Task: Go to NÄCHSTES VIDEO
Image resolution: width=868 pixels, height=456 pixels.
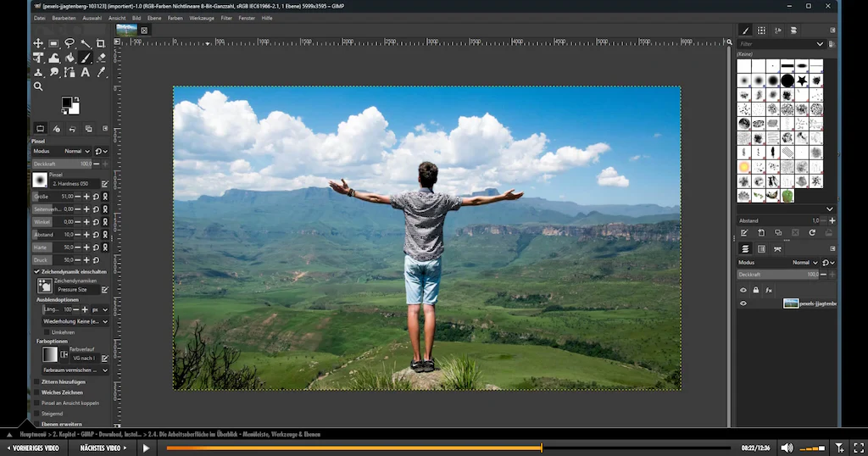Action: click(x=103, y=448)
